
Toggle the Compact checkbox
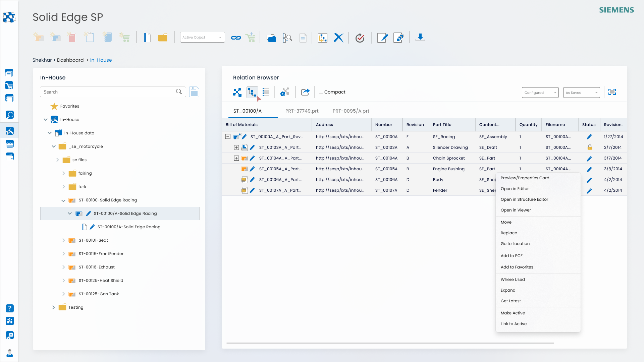[x=321, y=92]
